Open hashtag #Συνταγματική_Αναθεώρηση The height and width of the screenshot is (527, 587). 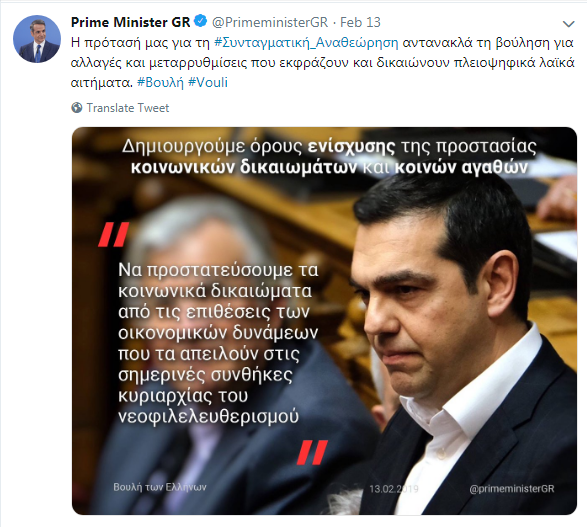coord(306,43)
